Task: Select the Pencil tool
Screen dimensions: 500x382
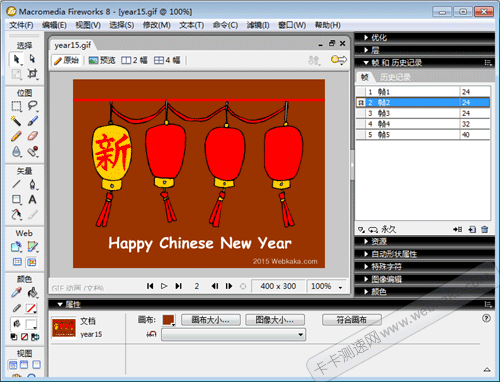Action: click(x=16, y=136)
